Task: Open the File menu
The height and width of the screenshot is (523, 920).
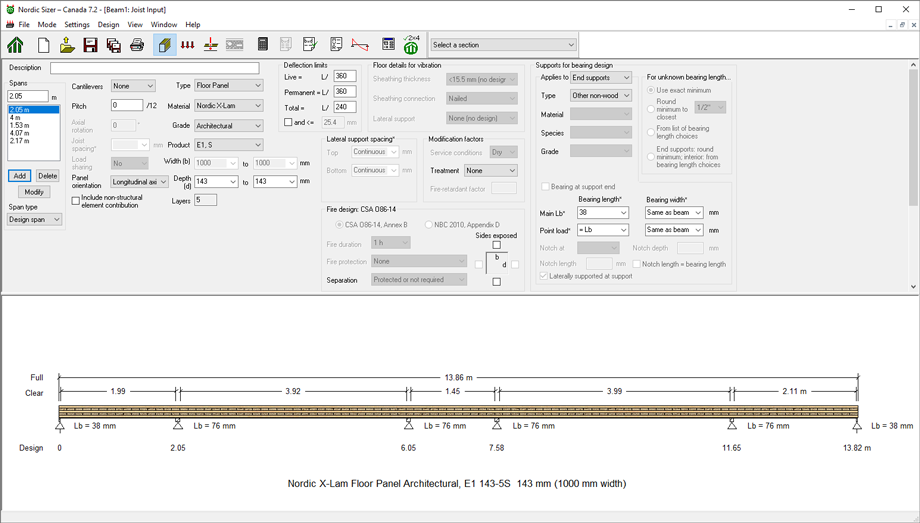Action: coord(24,25)
